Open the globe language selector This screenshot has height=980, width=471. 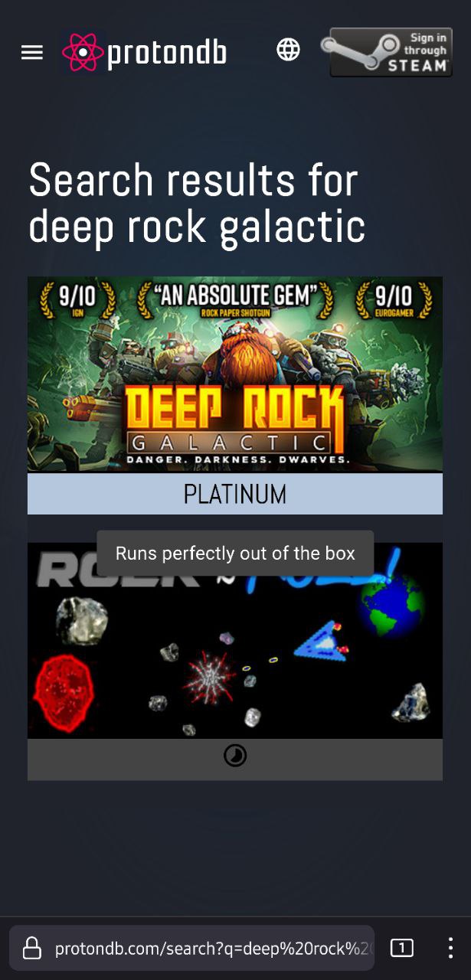[x=288, y=50]
